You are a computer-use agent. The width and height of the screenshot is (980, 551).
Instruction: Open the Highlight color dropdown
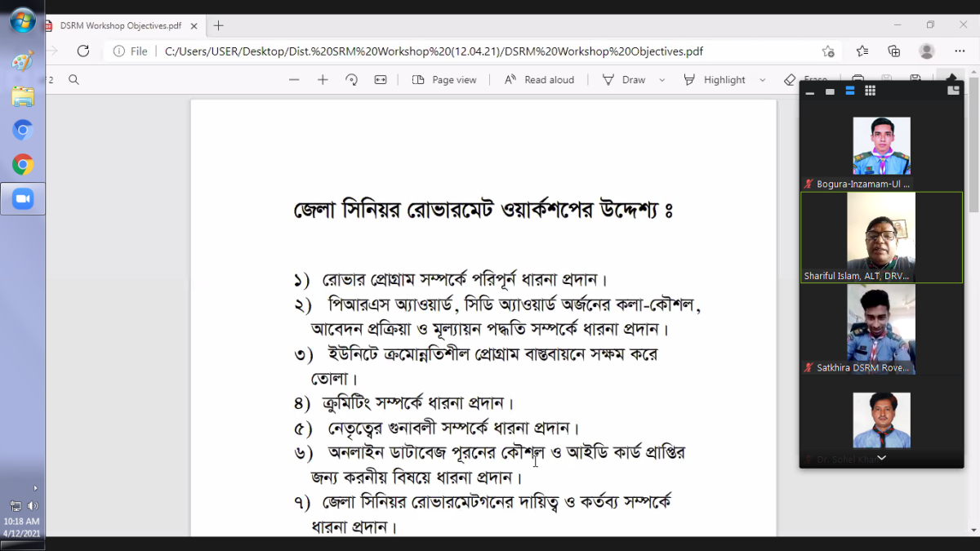(x=763, y=79)
